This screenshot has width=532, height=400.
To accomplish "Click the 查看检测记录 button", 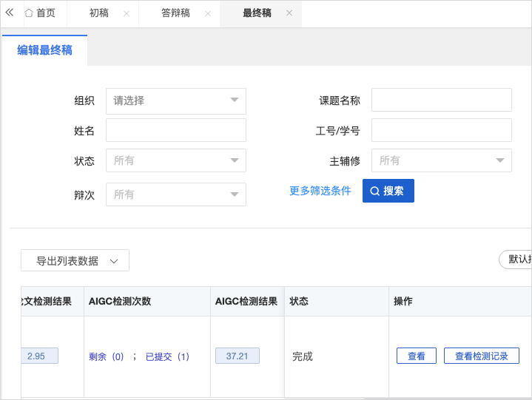I will [482, 356].
